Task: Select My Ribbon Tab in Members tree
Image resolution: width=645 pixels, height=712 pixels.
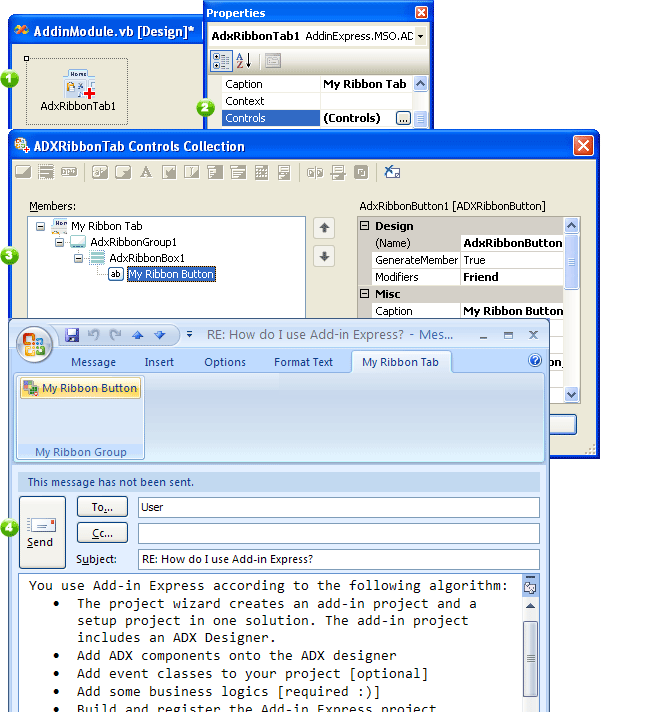Action: pyautogui.click(x=107, y=226)
